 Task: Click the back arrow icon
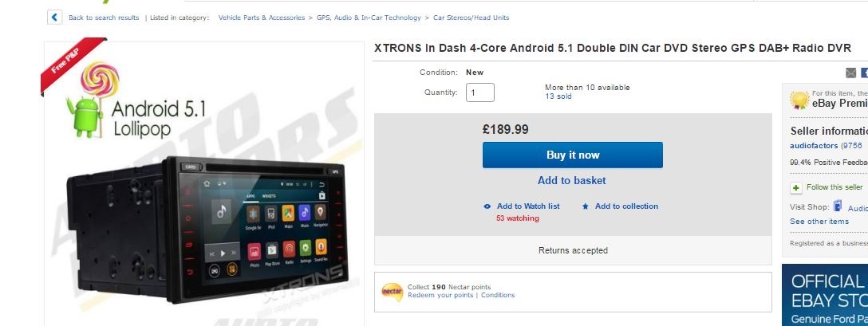(54, 18)
